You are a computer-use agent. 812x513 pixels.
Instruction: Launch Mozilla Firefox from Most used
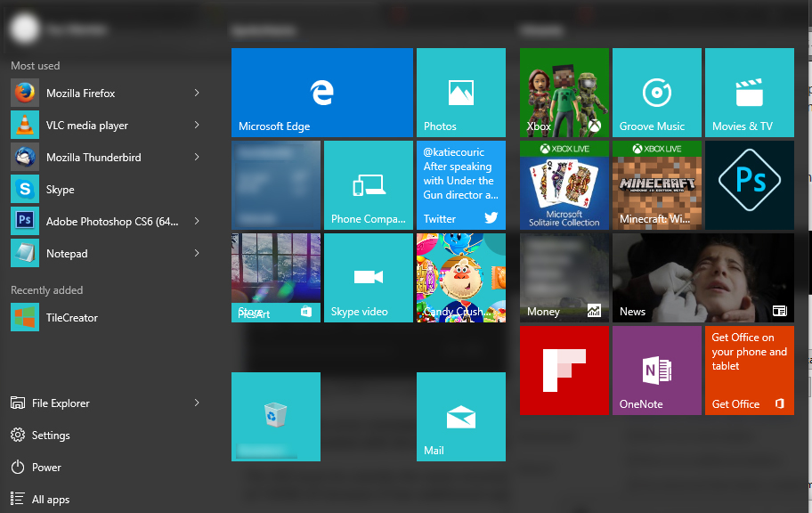click(105, 94)
